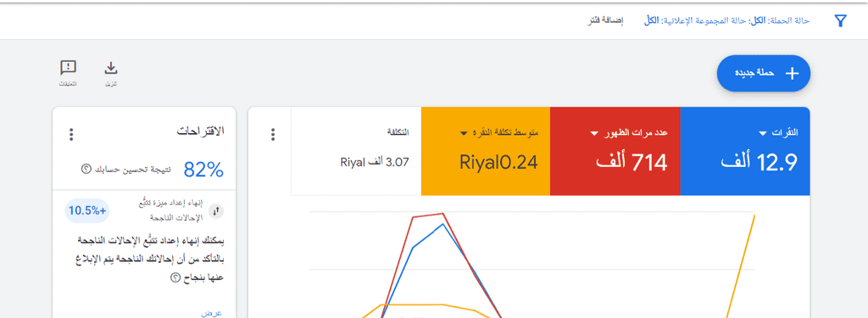Select the white التكلفة metric tile
This screenshot has width=868, height=318.
coord(356,151)
